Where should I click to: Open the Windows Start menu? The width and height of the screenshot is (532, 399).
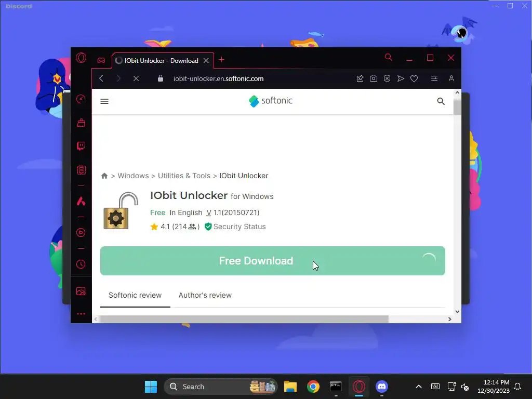(x=151, y=387)
